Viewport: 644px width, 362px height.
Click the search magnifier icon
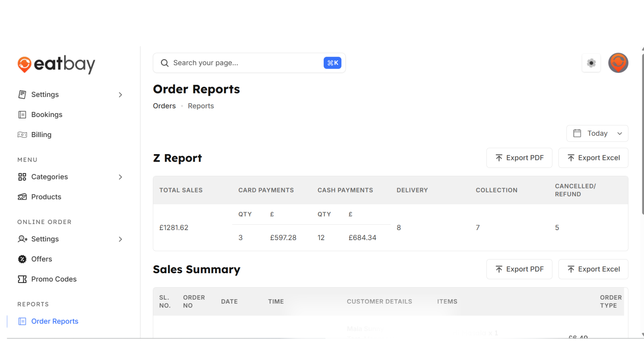click(x=164, y=63)
